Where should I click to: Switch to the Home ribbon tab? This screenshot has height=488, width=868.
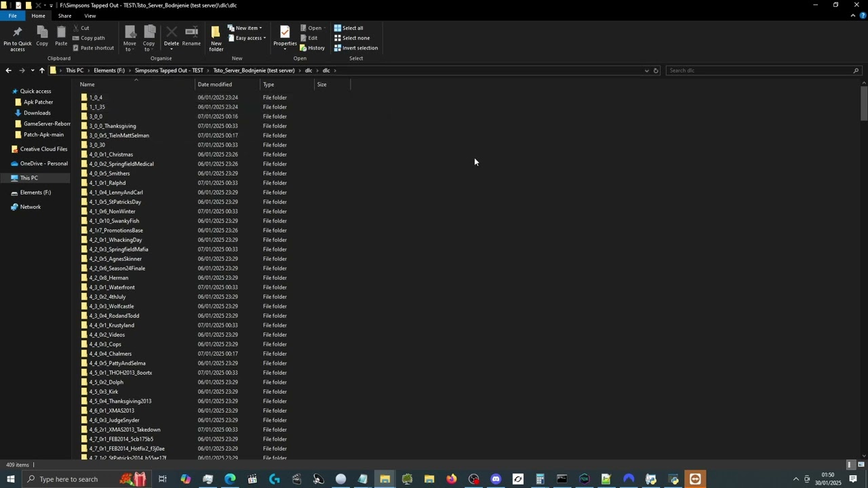(38, 16)
